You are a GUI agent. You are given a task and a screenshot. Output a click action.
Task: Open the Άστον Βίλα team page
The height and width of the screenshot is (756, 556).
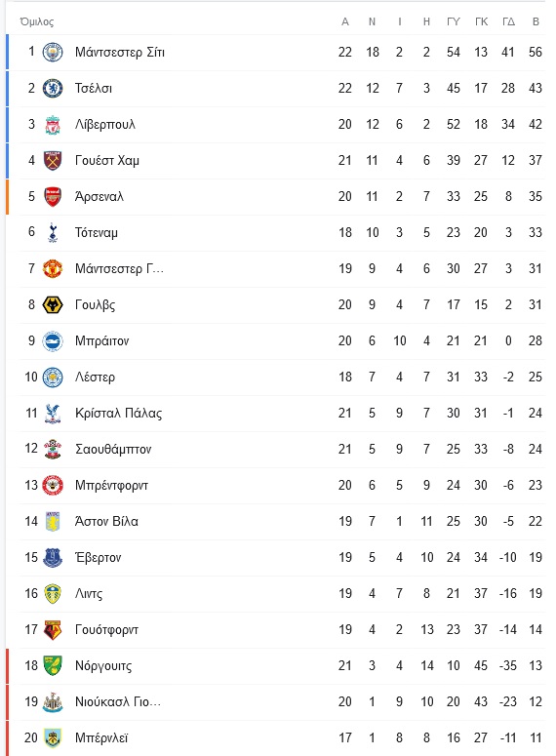pyautogui.click(x=106, y=521)
